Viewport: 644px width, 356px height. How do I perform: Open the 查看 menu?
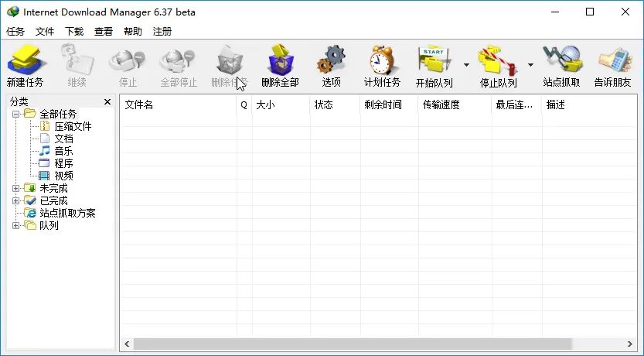pos(104,32)
